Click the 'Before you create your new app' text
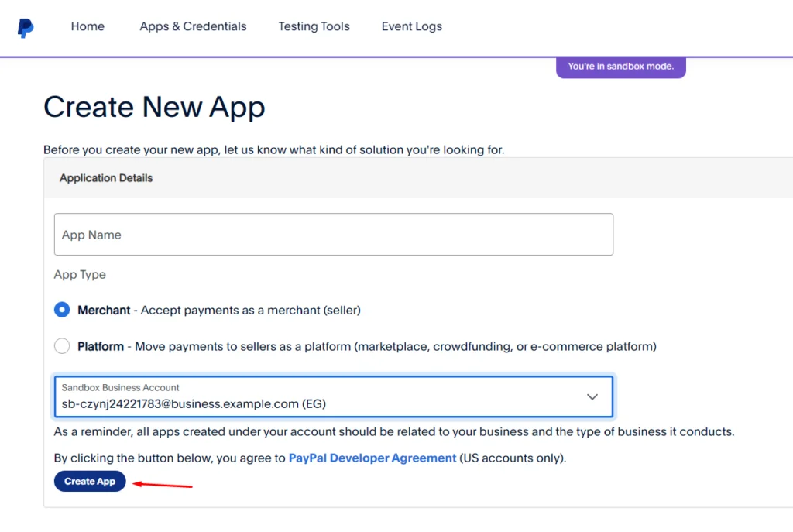 point(273,149)
